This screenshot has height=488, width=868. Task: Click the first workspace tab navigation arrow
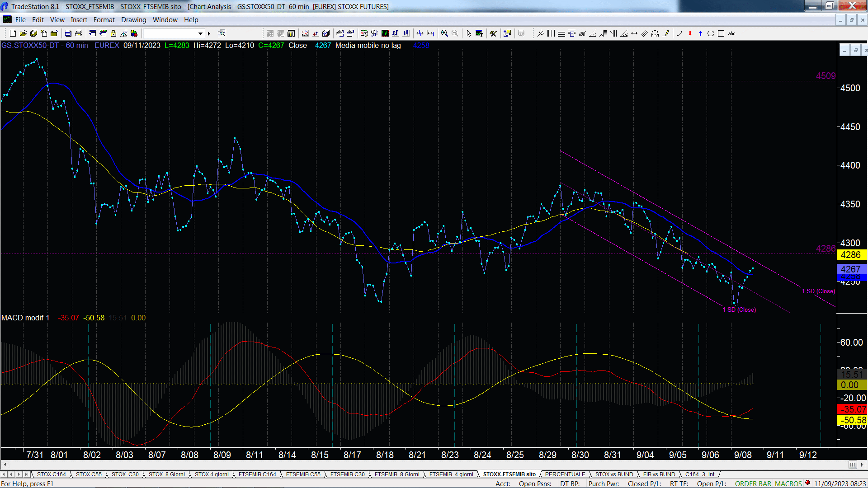point(4,474)
